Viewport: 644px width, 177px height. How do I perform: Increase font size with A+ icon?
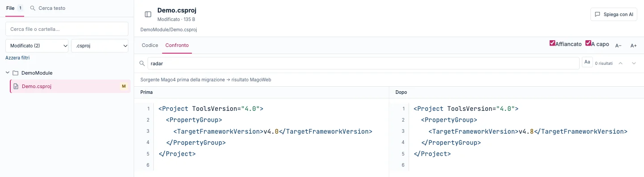(633, 46)
